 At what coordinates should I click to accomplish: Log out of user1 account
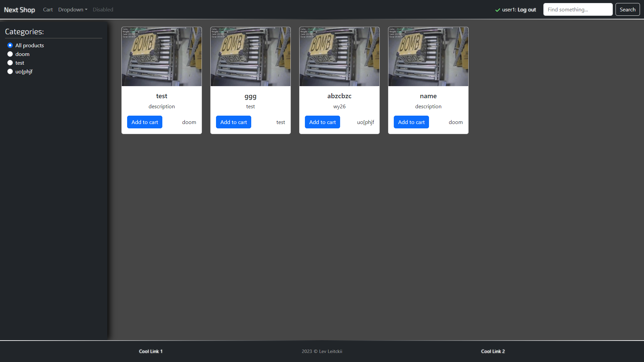(527, 10)
